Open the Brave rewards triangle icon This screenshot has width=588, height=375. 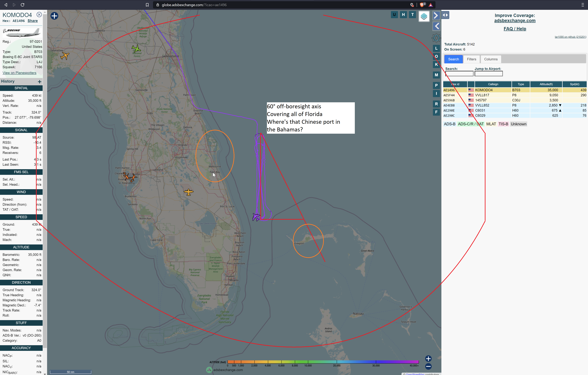431,5
